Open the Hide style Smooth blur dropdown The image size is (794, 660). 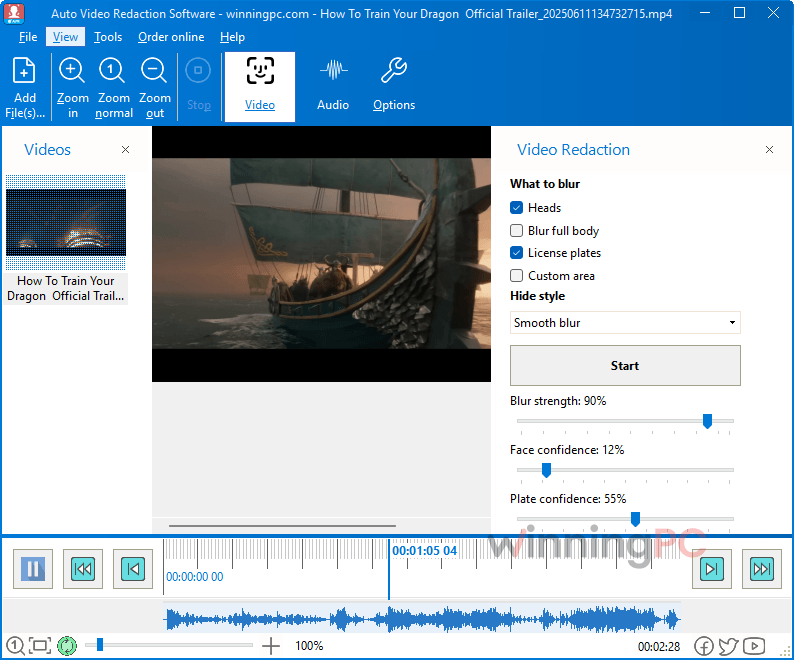click(x=625, y=323)
